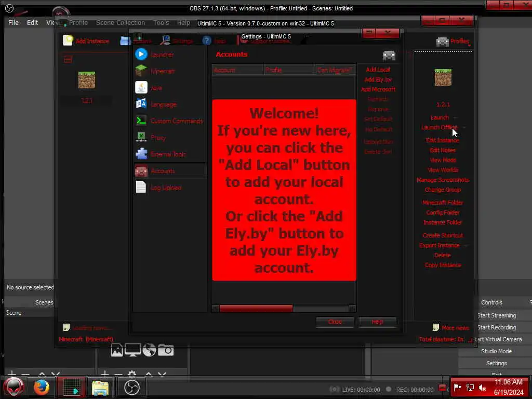Close the Settings dialog with Close button
Screen dimensions: 532x399
pyautogui.click(x=335, y=322)
